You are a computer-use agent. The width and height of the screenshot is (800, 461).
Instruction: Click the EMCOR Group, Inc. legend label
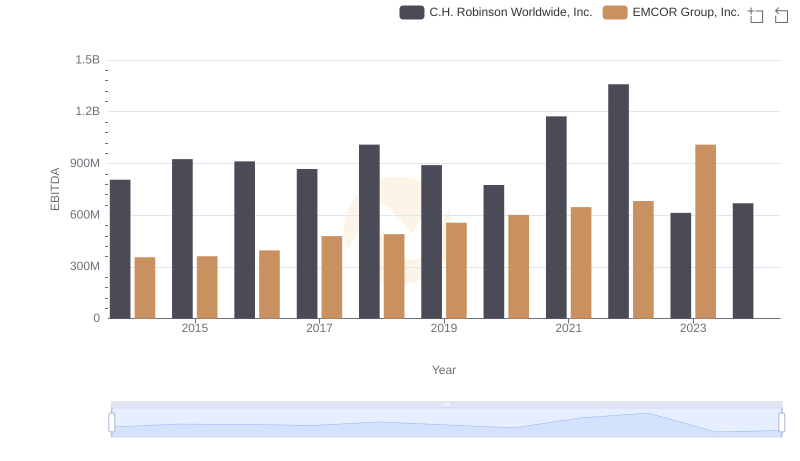[x=686, y=12]
